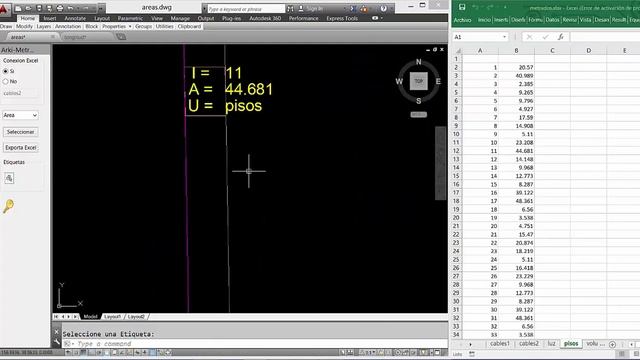Screen dimensions: 640x360
Task: Click the W direction on the compass
Action: (399, 81)
